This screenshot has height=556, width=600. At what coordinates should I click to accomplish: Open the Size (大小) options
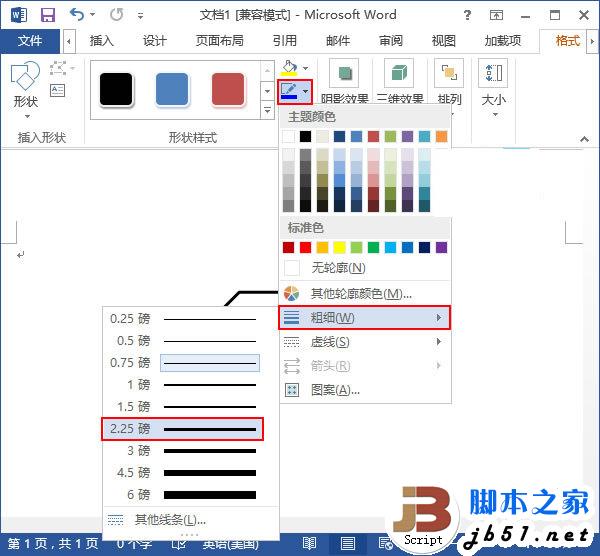point(494,88)
